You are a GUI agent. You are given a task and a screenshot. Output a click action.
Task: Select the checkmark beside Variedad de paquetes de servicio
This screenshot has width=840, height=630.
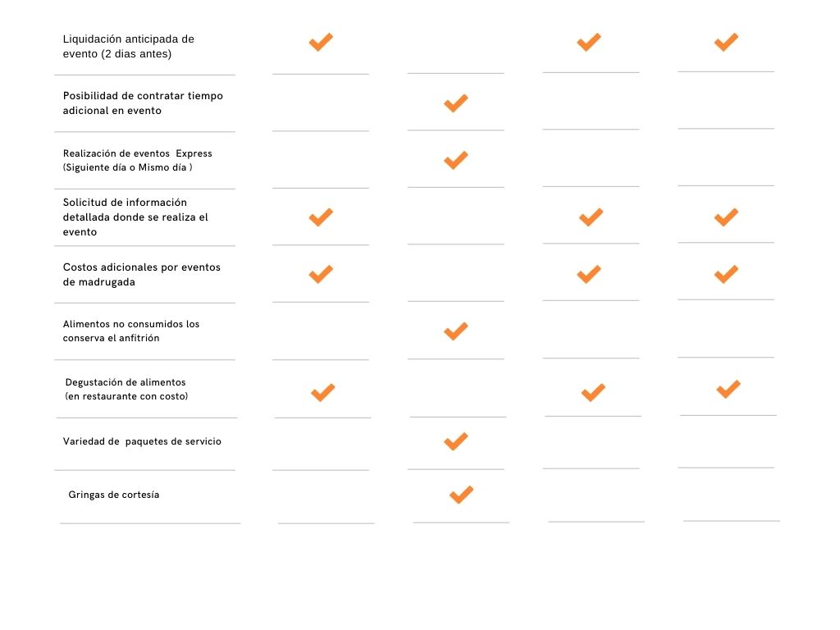[x=456, y=441]
